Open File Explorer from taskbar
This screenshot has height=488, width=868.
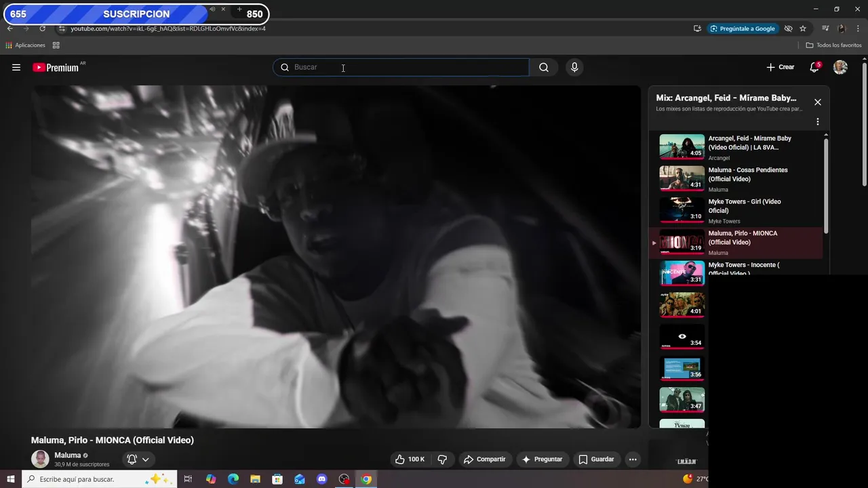[255, 479]
